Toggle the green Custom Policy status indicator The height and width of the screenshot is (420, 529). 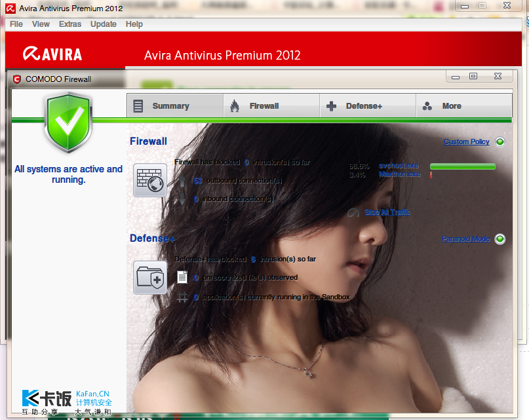(500, 142)
